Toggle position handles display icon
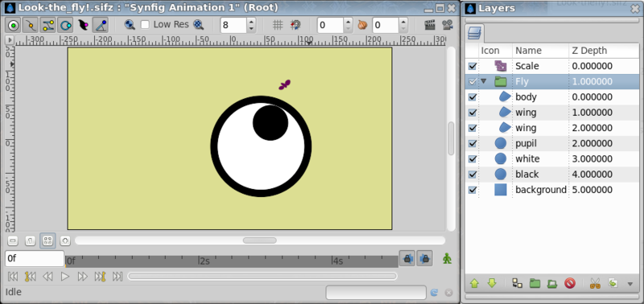Viewport: 644px width, 304px height. (x=14, y=26)
